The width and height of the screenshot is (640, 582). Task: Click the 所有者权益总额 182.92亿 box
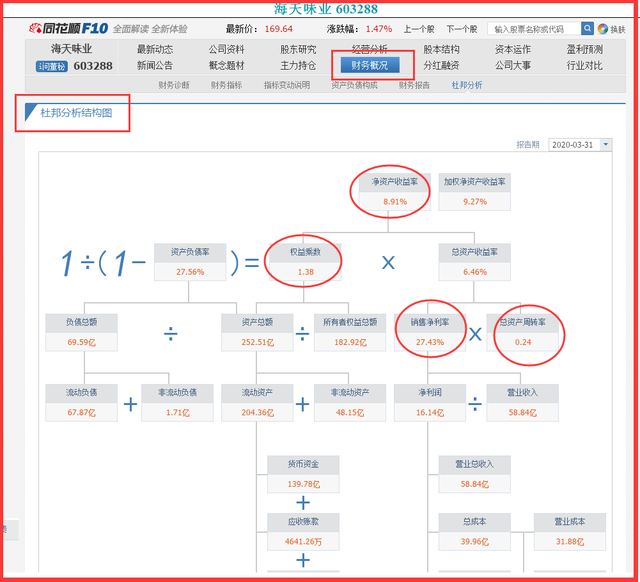coord(350,332)
